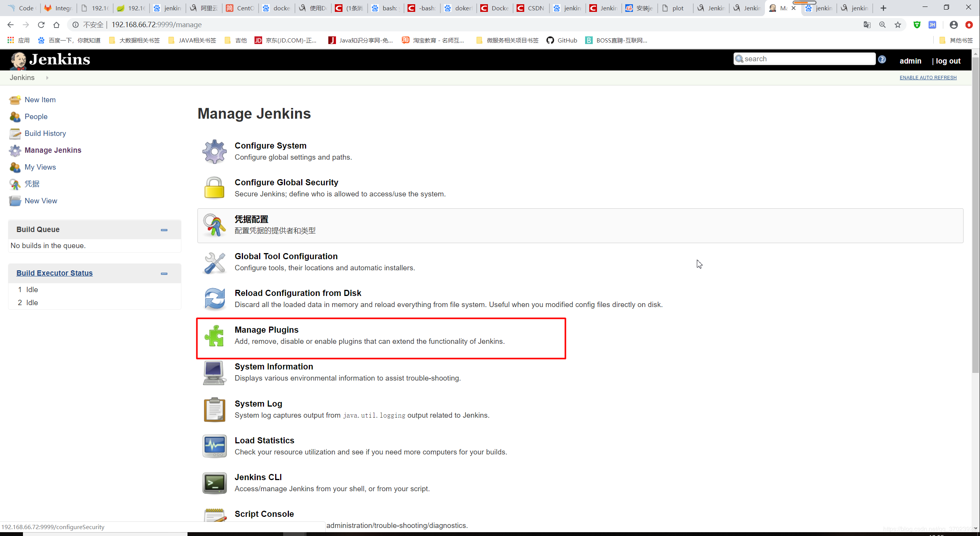Screen dimensions: 980x536
Task: Switch to the CentO browser tab
Action: [x=240, y=8]
